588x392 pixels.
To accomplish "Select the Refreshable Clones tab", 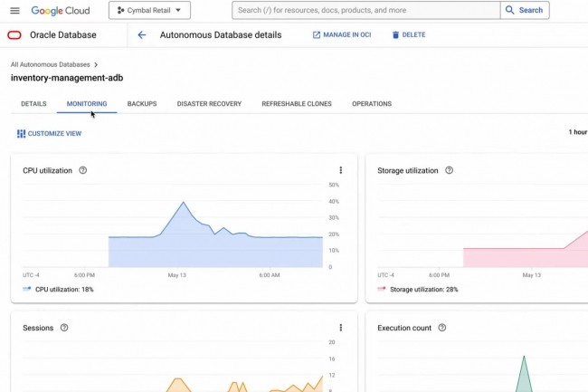I will (x=297, y=104).
